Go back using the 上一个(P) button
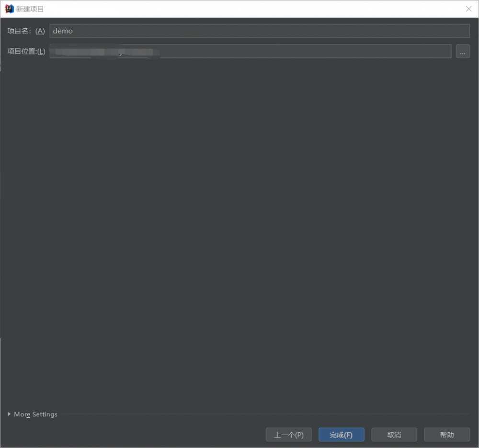Screen dimensions: 479x448 (x=289, y=435)
